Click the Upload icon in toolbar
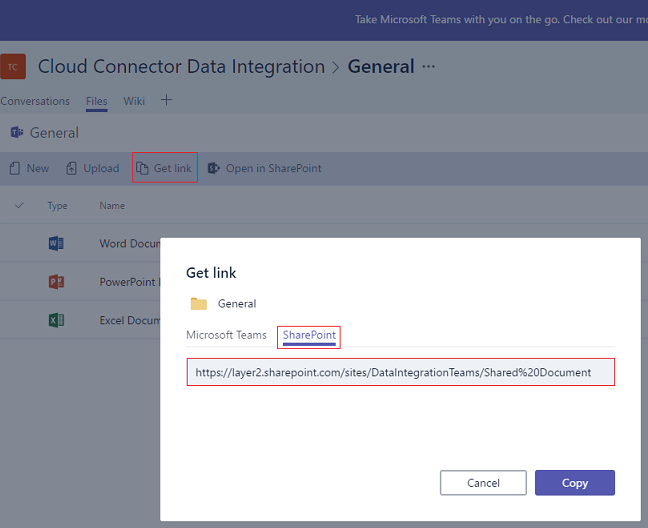Image resolution: width=648 pixels, height=528 pixels. tap(71, 168)
